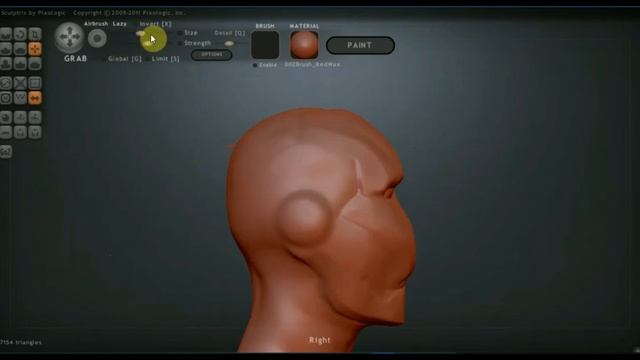Select the Smooth brush tool
Screen dimensions: 640x360
point(35,64)
